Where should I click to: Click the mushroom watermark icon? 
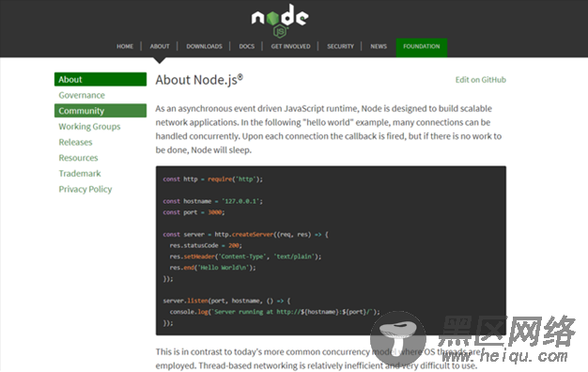[398, 339]
